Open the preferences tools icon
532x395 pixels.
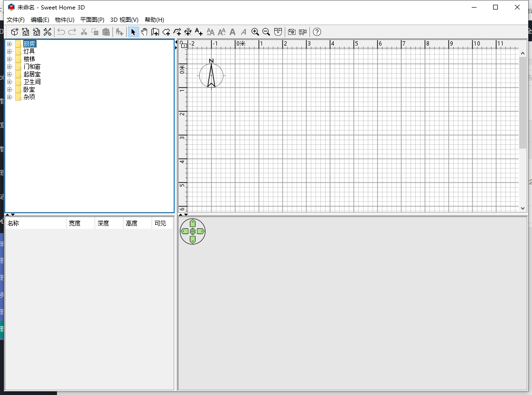pyautogui.click(x=47, y=32)
